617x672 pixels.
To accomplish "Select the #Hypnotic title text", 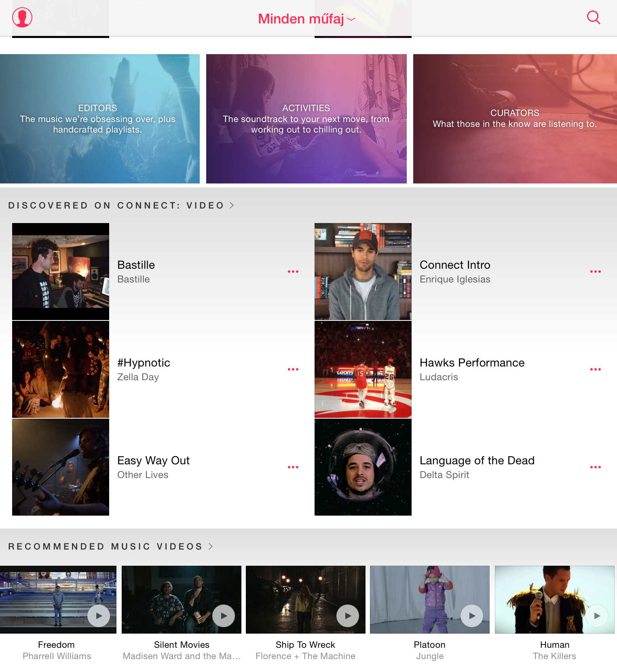I will (x=144, y=363).
